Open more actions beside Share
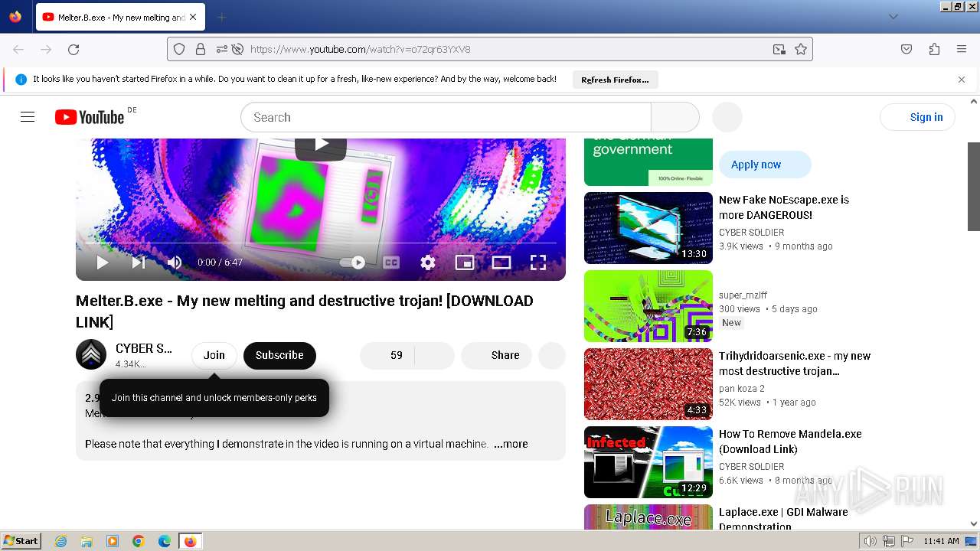The width and height of the screenshot is (980, 551). (x=552, y=355)
